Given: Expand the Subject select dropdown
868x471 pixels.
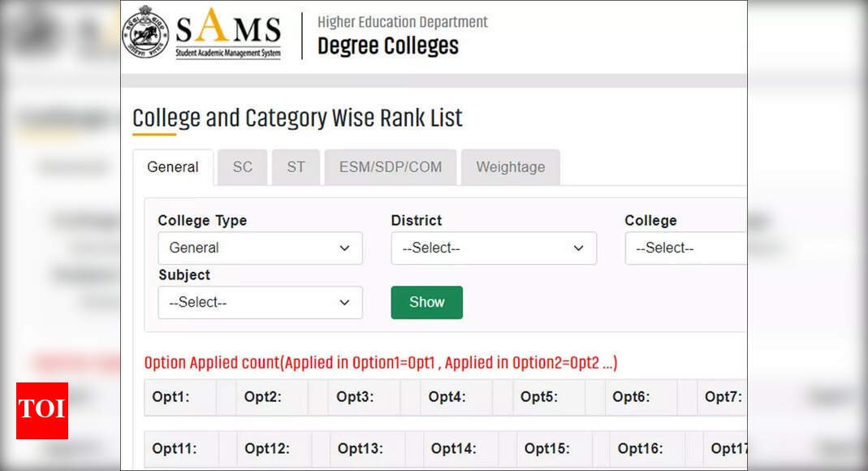Looking at the screenshot, I should 260,302.
